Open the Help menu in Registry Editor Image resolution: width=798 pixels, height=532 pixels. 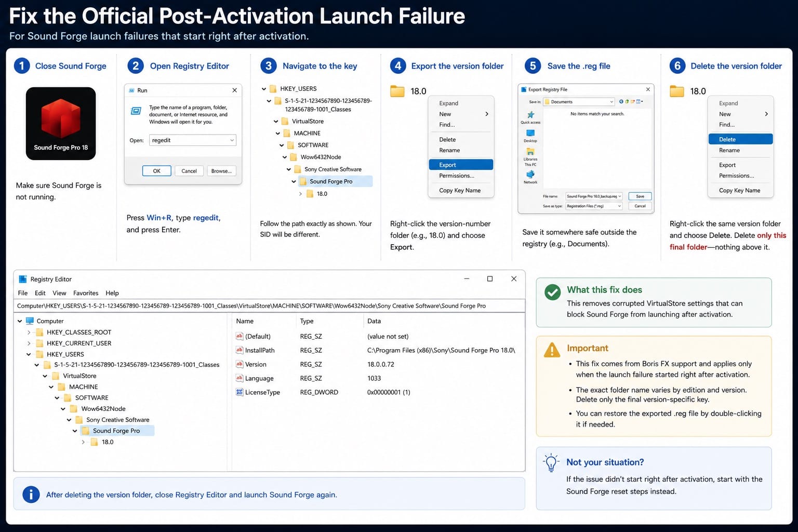112,293
